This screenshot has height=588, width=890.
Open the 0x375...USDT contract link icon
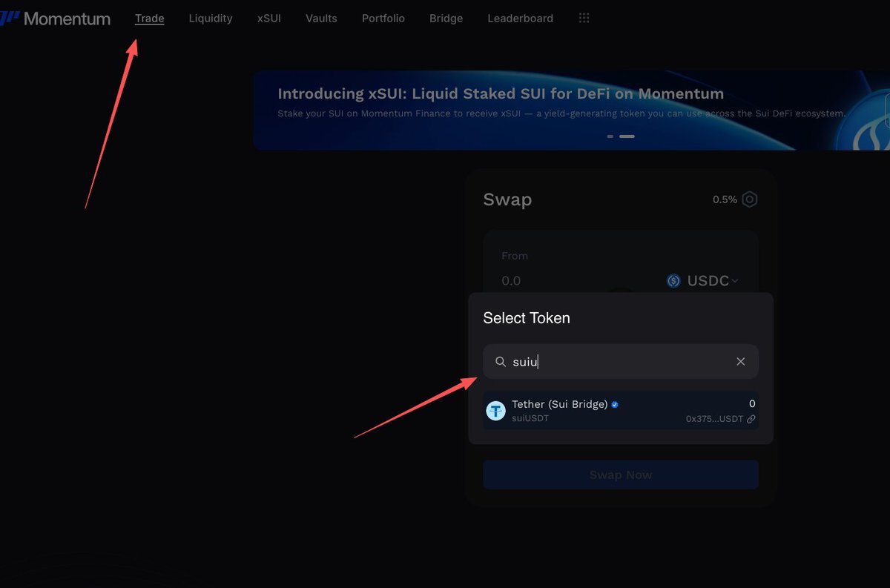(x=751, y=419)
